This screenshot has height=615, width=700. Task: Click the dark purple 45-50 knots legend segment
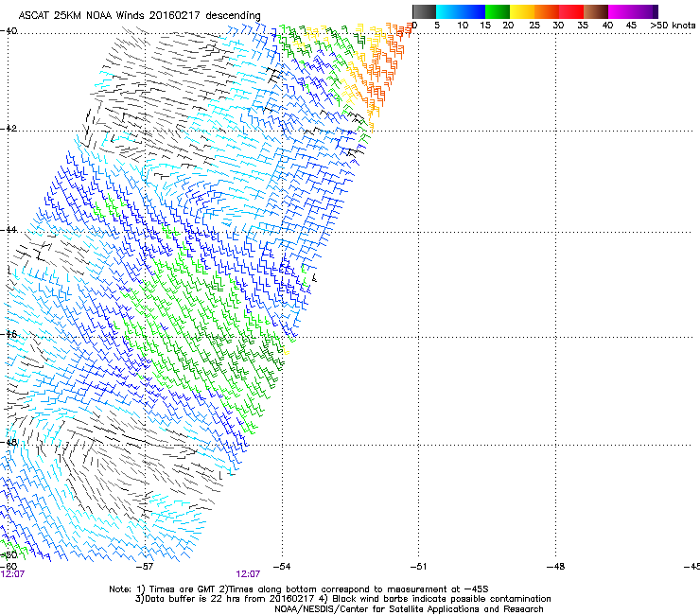point(645,11)
